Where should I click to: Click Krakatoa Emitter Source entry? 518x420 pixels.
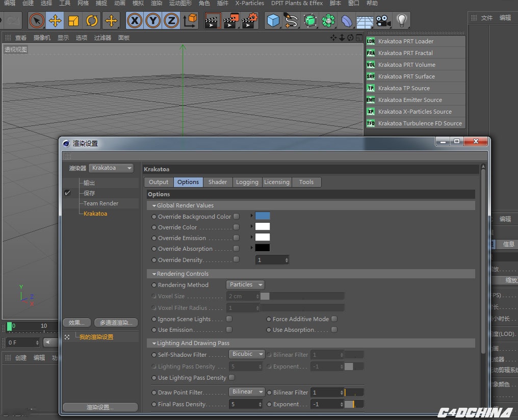tap(416, 100)
